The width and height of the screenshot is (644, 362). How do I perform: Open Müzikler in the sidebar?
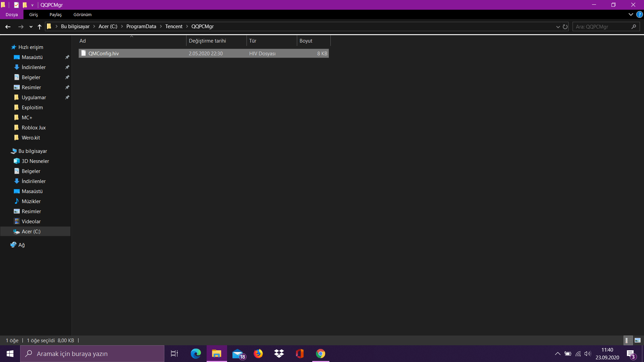(x=31, y=201)
